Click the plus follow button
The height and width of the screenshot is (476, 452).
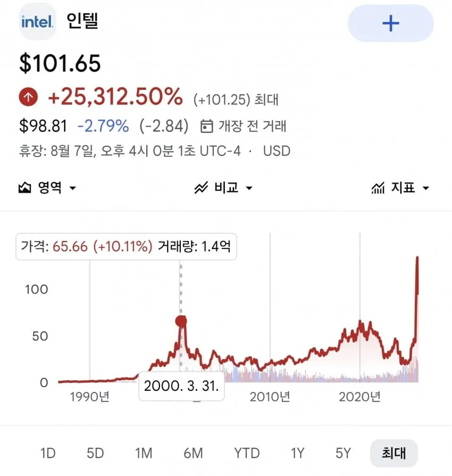pos(390,23)
